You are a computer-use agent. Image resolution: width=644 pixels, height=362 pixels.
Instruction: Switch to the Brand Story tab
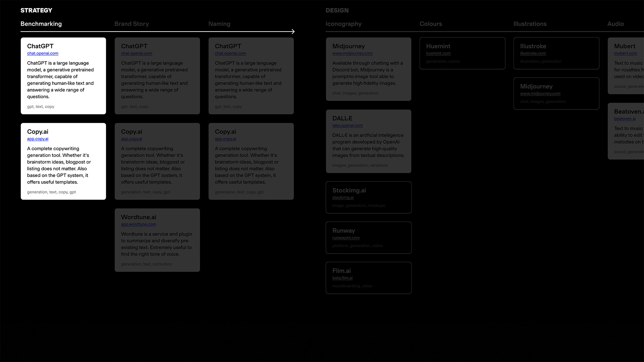[132, 24]
